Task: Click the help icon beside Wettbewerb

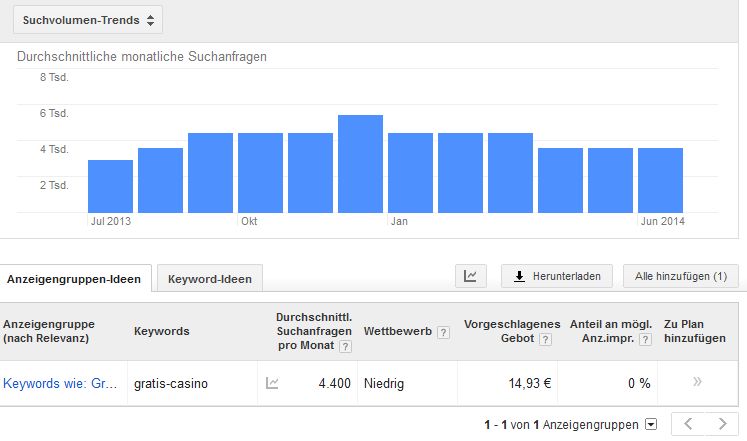Action: coord(443,332)
